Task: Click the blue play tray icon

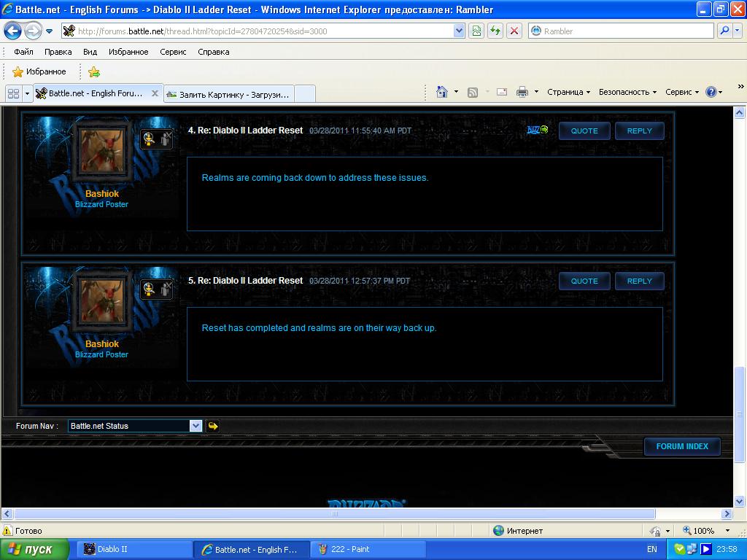Action: pyautogui.click(x=705, y=549)
